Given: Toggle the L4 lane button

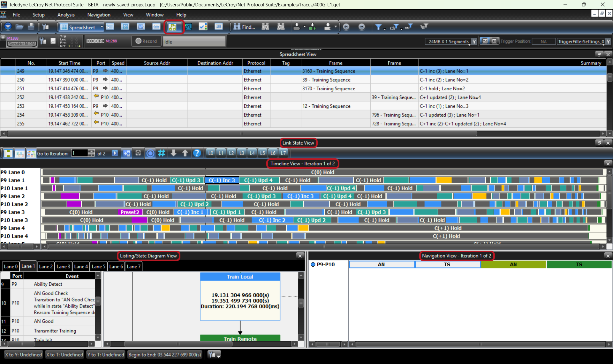Looking at the screenshot, I should (x=252, y=153).
